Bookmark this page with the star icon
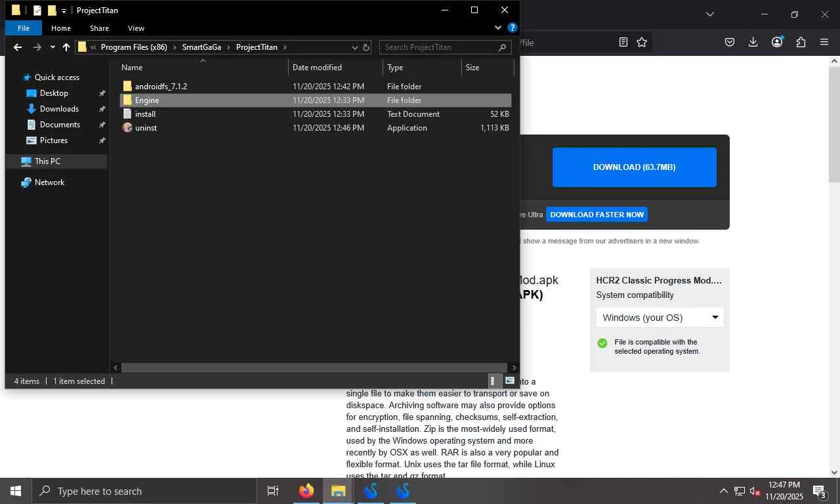840x504 pixels. tap(642, 42)
